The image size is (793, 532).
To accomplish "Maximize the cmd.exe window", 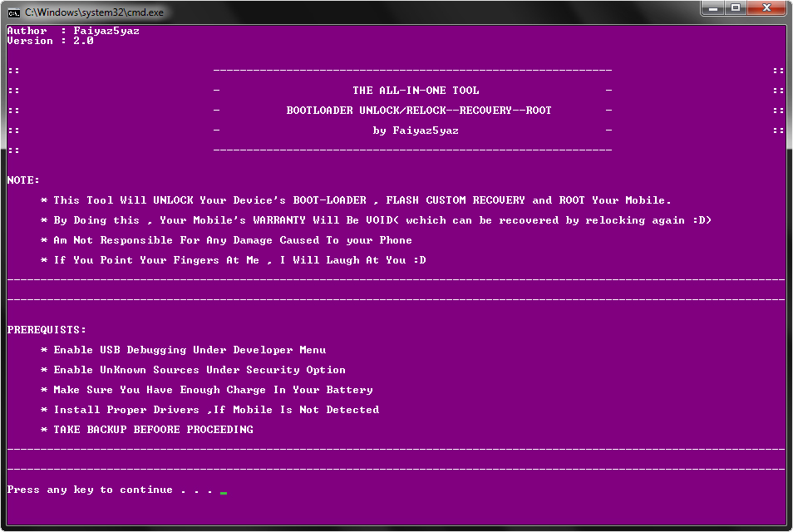I will 735,8.
